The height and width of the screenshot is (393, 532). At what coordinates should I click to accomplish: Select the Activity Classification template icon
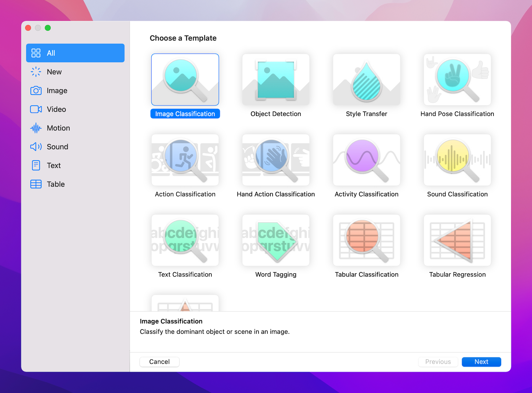[x=366, y=160]
